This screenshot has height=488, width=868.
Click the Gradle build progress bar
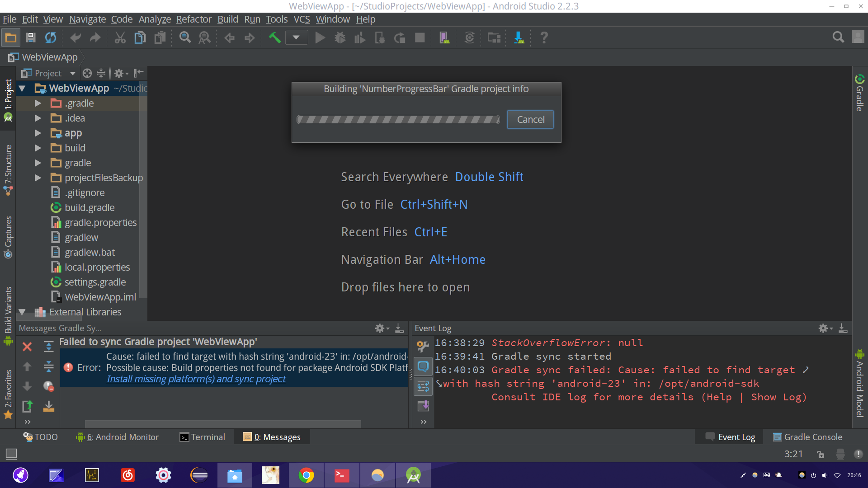point(398,119)
